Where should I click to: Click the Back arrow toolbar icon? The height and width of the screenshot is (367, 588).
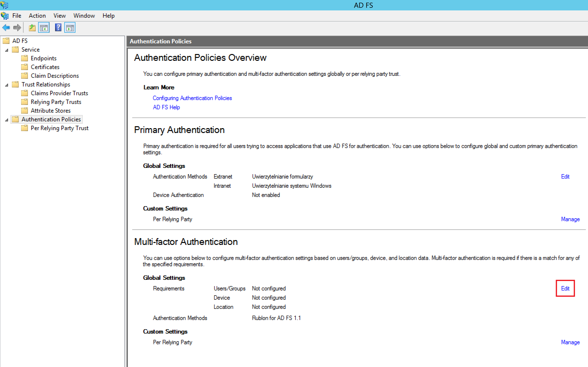pyautogui.click(x=6, y=28)
